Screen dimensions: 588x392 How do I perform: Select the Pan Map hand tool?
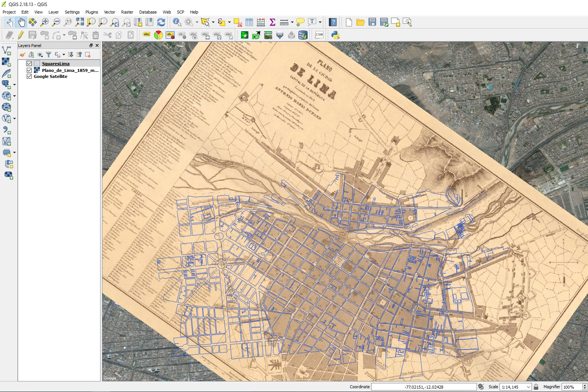[x=21, y=22]
